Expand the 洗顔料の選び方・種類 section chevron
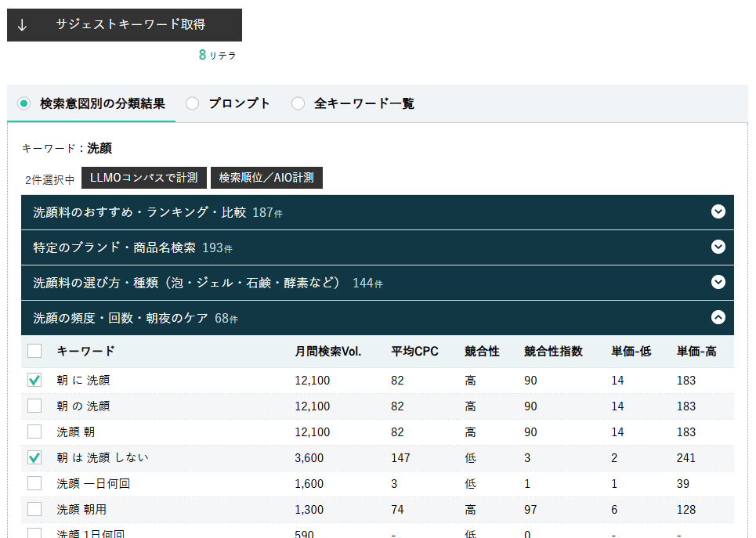 (x=718, y=282)
